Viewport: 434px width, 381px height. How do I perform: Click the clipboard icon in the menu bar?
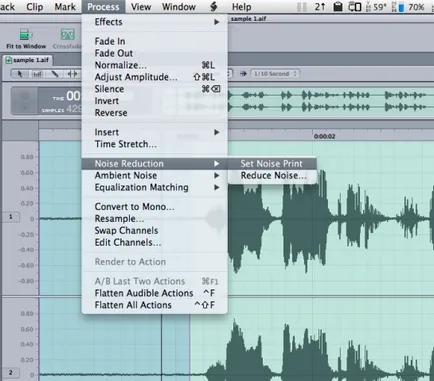click(338, 7)
